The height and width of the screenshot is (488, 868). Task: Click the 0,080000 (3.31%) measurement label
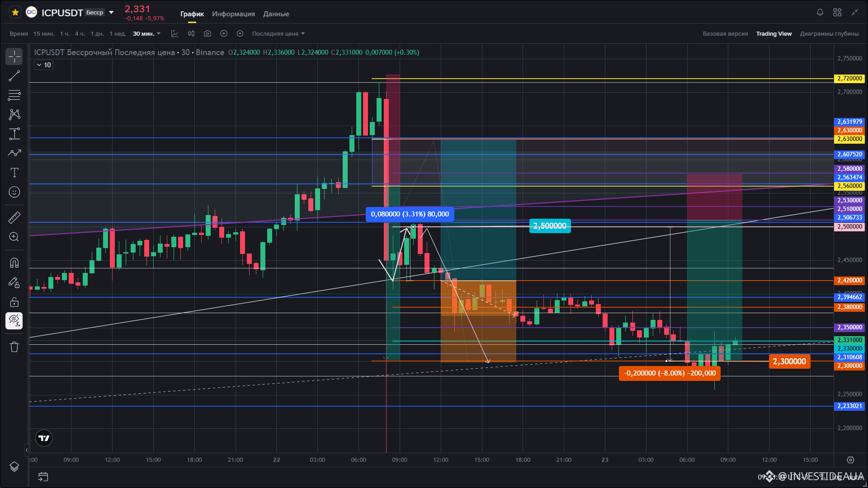pyautogui.click(x=410, y=214)
